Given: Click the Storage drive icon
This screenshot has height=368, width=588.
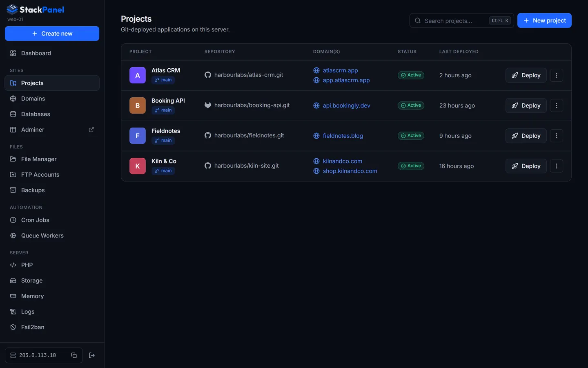Looking at the screenshot, I should (13, 280).
